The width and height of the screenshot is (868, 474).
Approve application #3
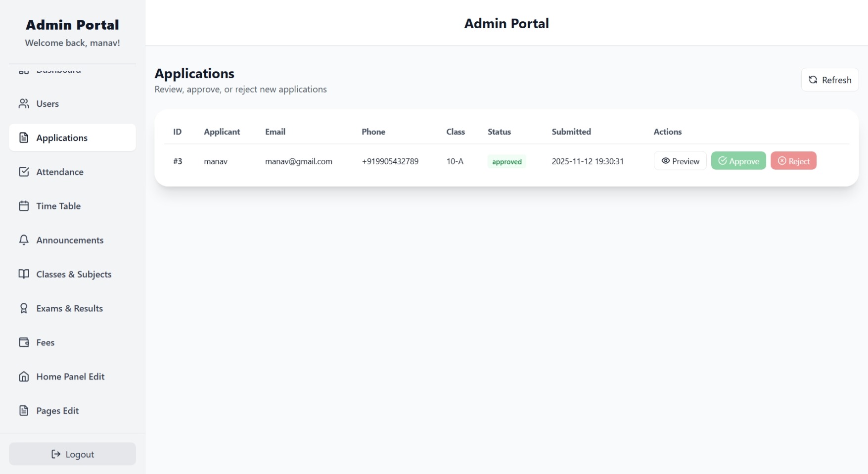point(738,160)
